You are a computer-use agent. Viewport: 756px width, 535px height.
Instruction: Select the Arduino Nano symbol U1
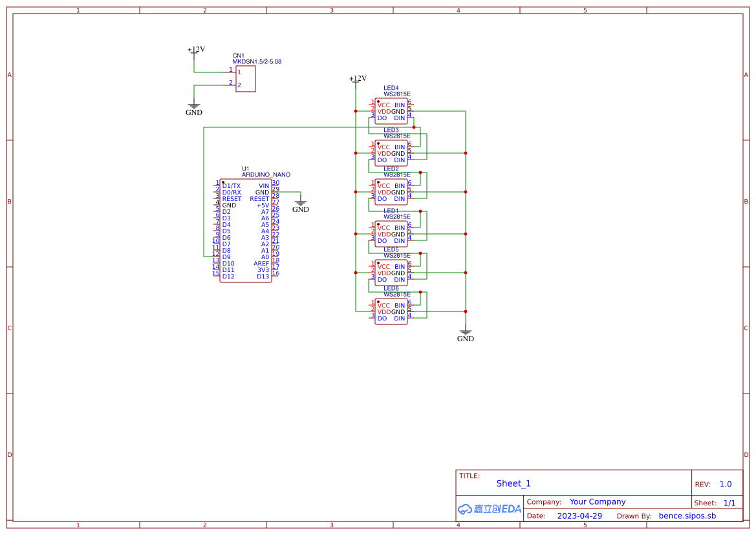246,229
